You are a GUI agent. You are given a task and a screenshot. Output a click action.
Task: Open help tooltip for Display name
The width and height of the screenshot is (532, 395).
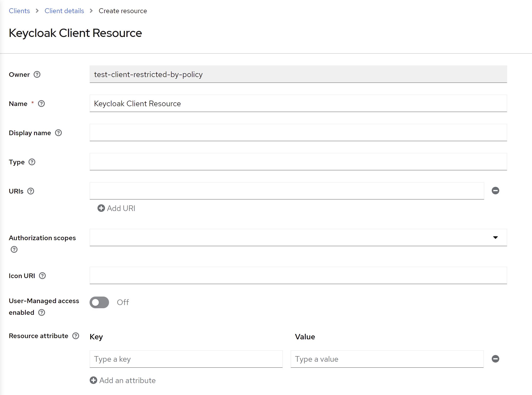58,133
